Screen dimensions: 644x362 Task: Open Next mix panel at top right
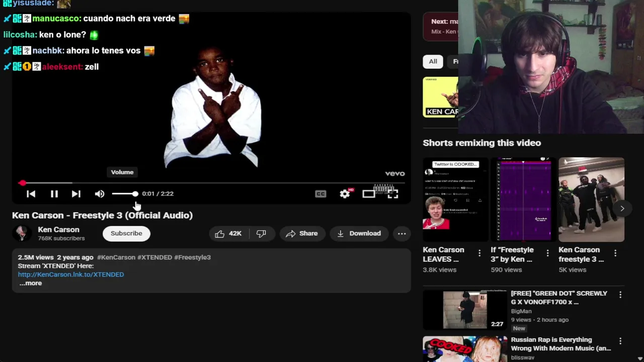coord(441,26)
